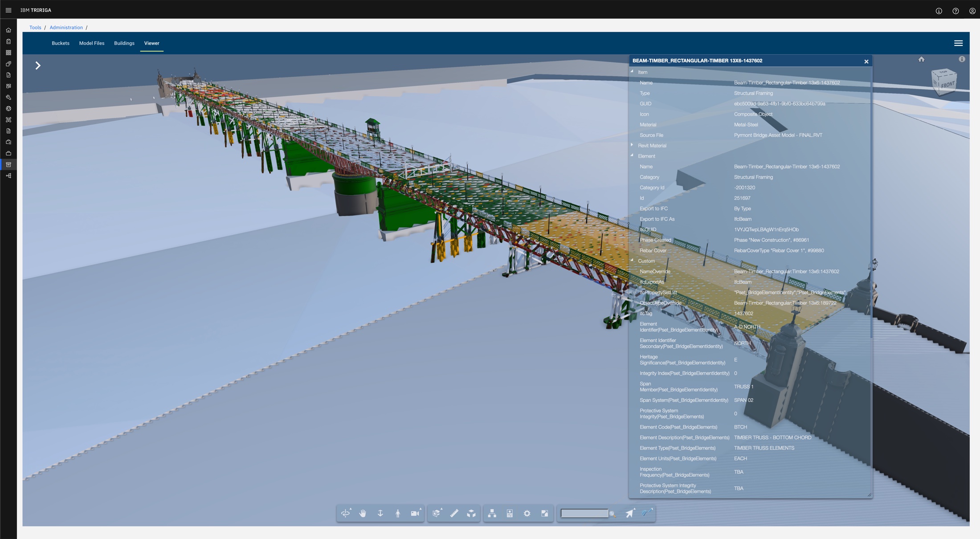Expand the left side panel chevron
980x539 pixels.
(38, 65)
